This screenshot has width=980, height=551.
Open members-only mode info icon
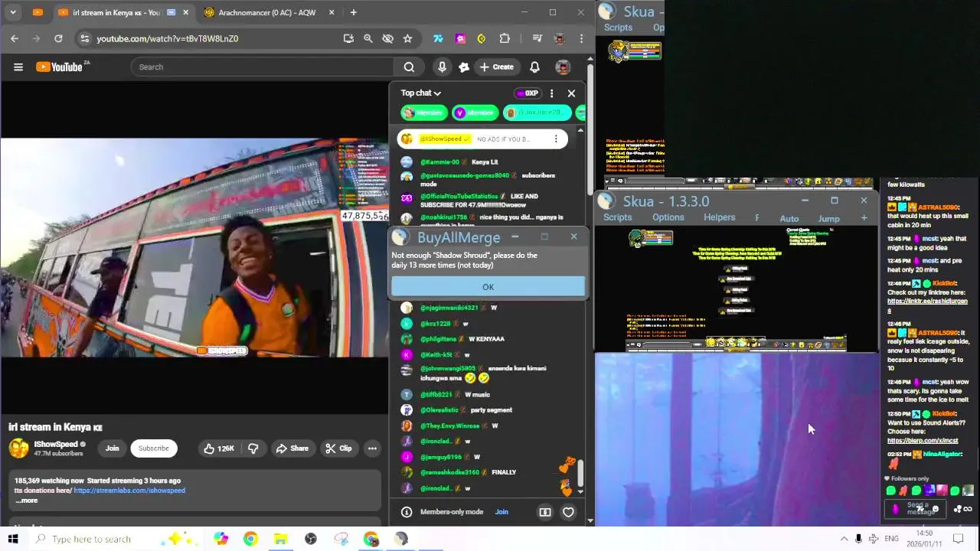tap(407, 512)
